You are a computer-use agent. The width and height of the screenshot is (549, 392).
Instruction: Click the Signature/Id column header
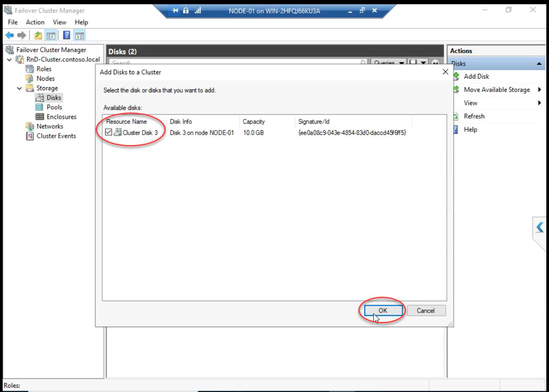point(353,122)
